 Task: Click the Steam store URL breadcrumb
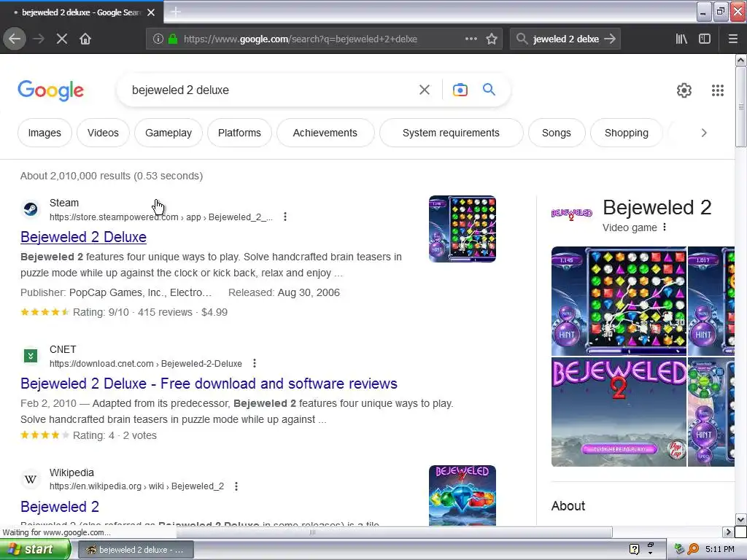click(161, 217)
